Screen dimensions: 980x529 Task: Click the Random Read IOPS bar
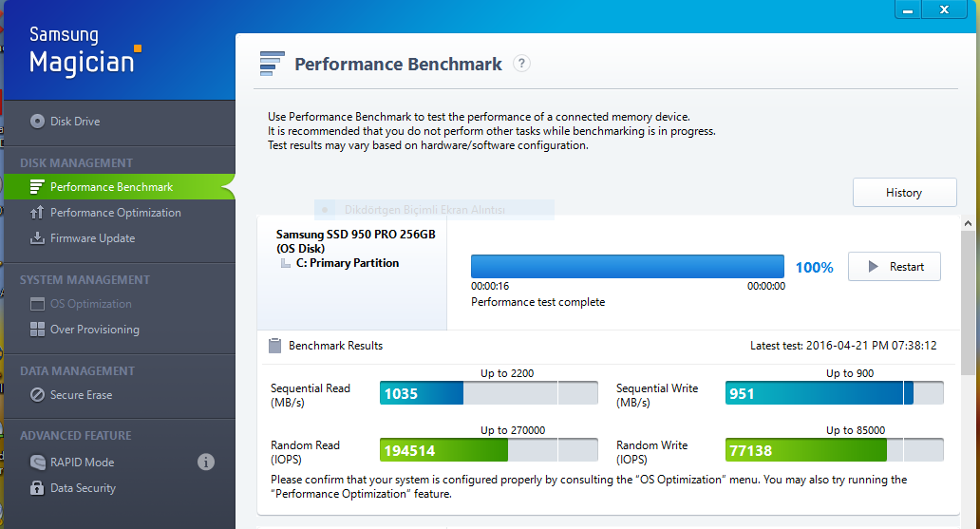tap(489, 450)
